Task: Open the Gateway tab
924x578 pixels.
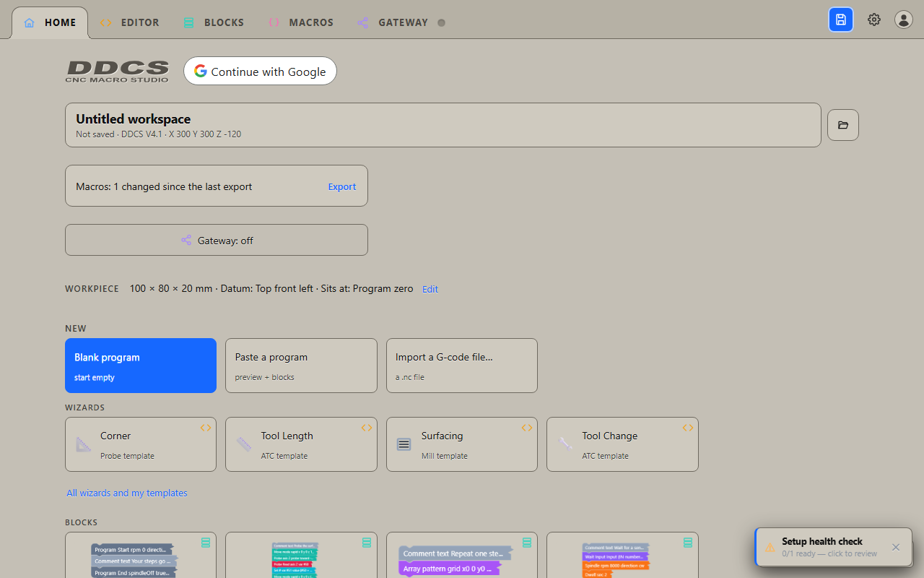Action: 401,22
